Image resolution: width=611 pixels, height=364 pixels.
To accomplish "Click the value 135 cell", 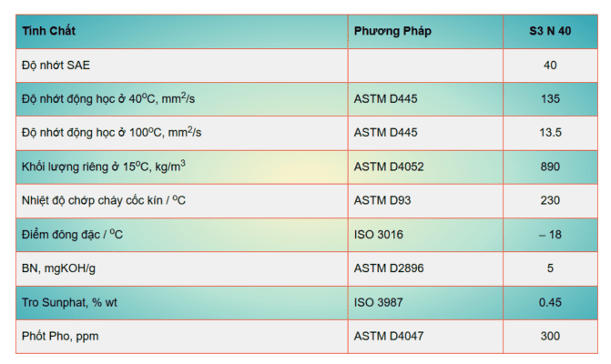I will (550, 98).
